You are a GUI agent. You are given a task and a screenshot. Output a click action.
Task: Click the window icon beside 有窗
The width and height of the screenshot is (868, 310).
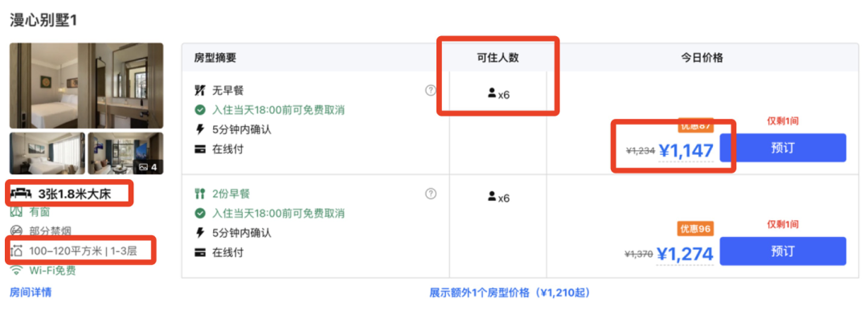(17, 211)
